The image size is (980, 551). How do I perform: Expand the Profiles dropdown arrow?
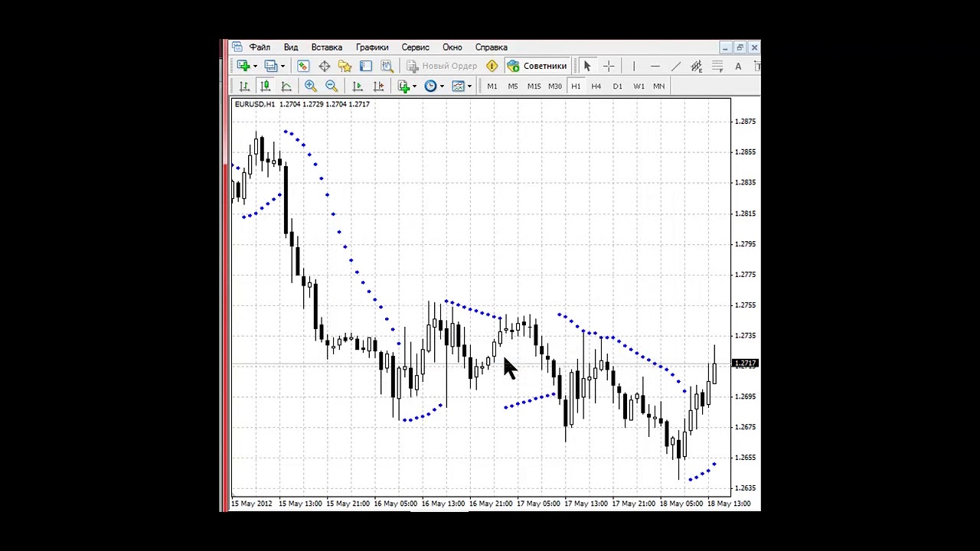(x=283, y=67)
